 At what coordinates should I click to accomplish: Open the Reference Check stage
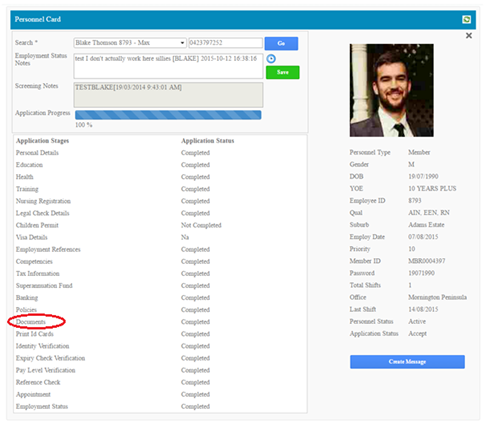pos(38,382)
